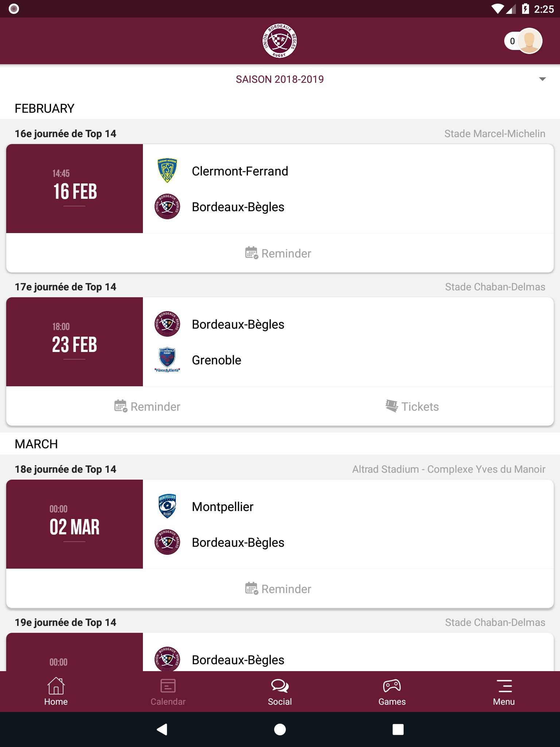The height and width of the screenshot is (747, 560).
Task: Open the 16 FEB match date tile
Action: click(x=74, y=189)
